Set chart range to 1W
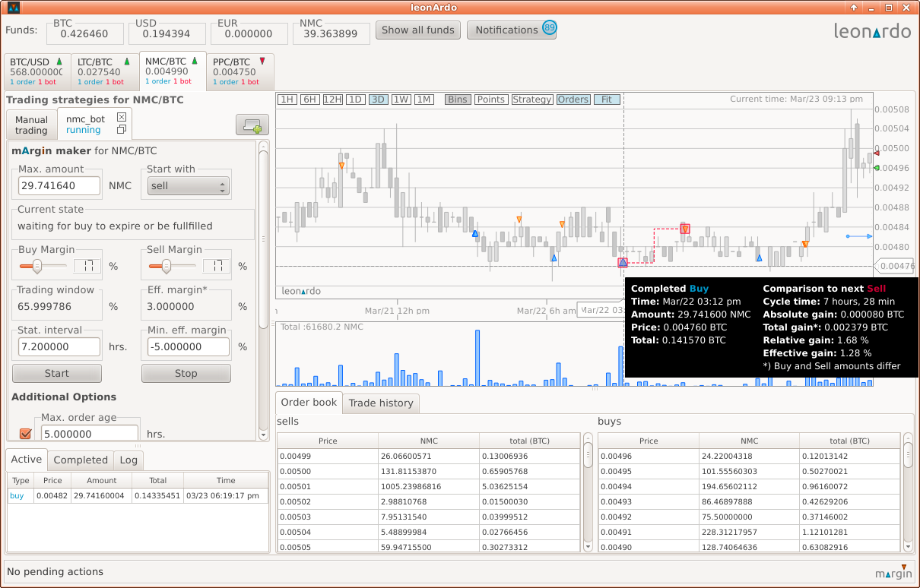This screenshot has width=920, height=588. coord(401,100)
